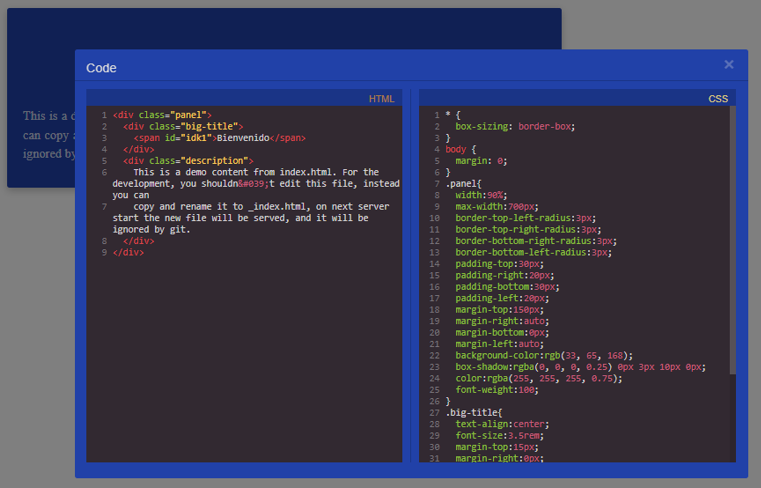Screen dimensions: 761x488
Task: Click the span id="idk1" Bienvenido line
Action: 219,138
